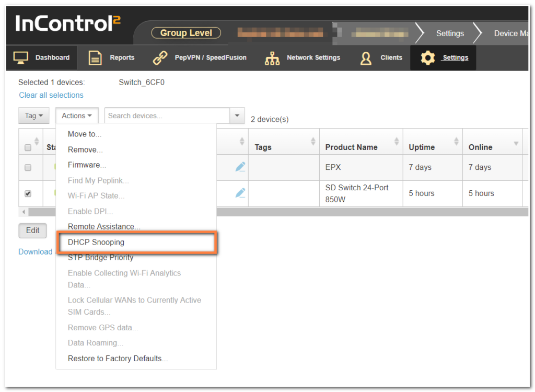
Task: Sort by the checkbox column arrows
Action: tap(37, 141)
